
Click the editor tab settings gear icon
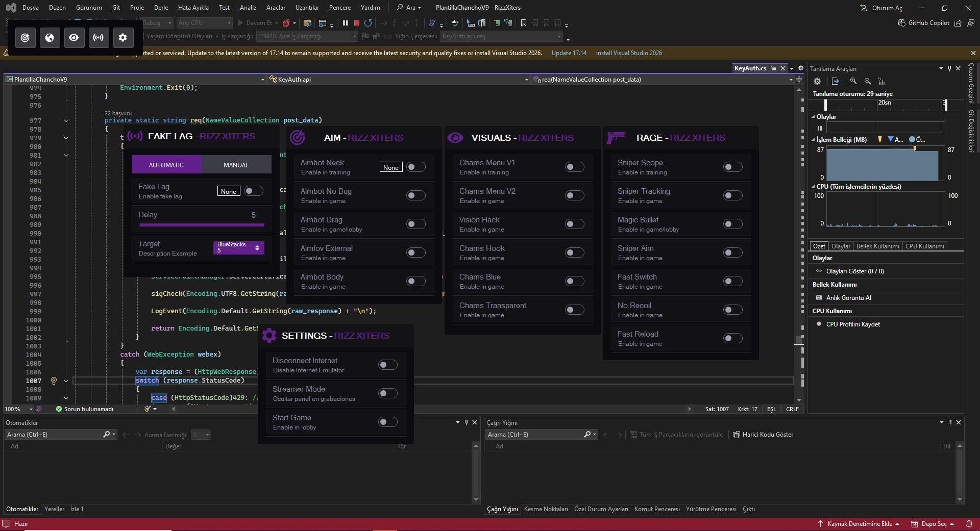[801, 68]
